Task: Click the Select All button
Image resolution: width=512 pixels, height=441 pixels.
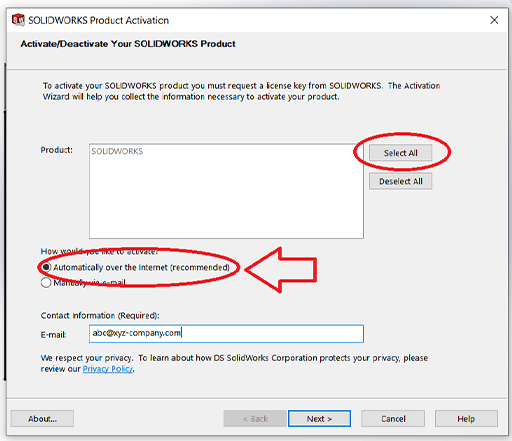Action: coord(400,153)
